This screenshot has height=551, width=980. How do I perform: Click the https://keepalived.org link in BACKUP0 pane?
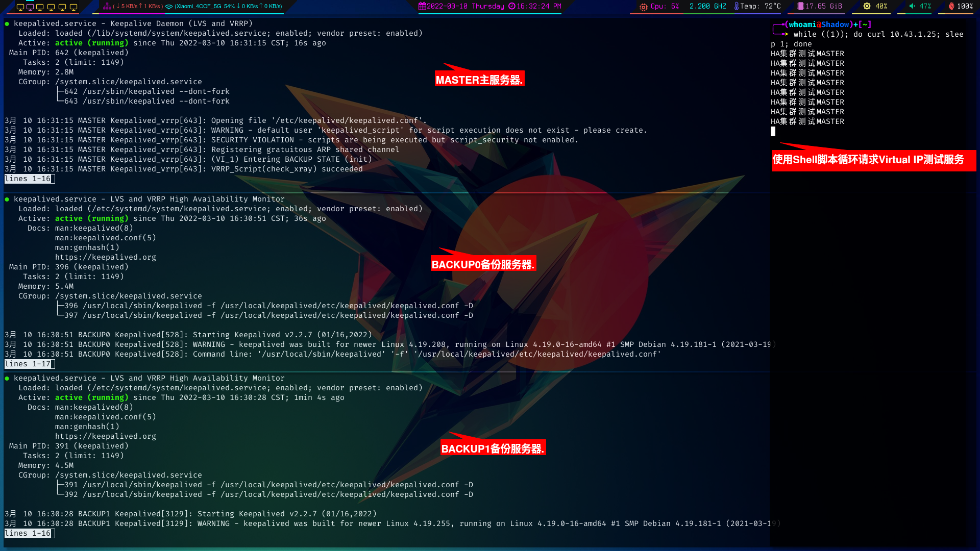pyautogui.click(x=106, y=257)
